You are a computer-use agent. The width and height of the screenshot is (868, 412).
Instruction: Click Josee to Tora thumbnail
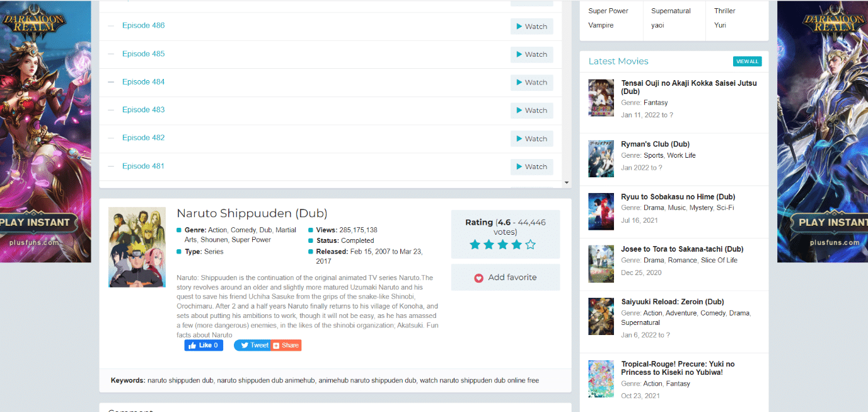pos(601,264)
